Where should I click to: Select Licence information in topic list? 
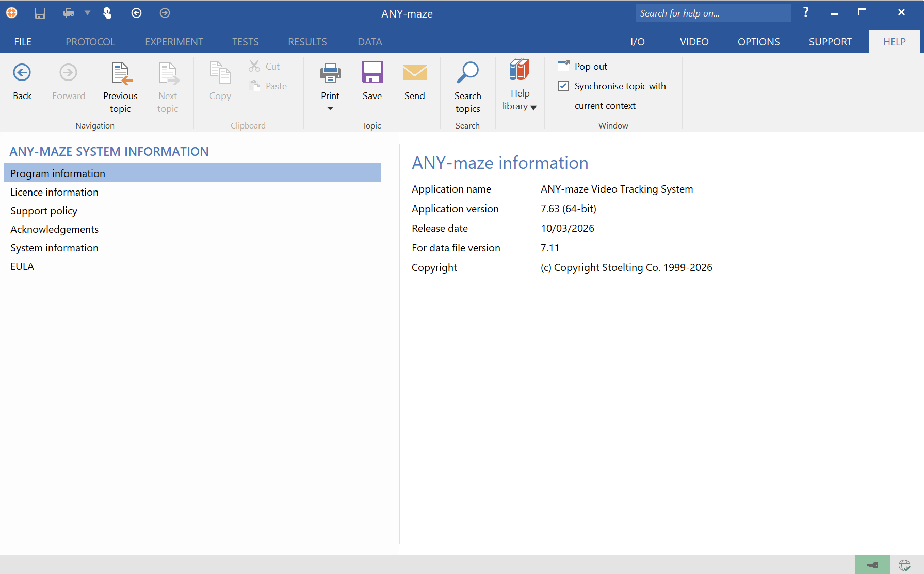(54, 192)
